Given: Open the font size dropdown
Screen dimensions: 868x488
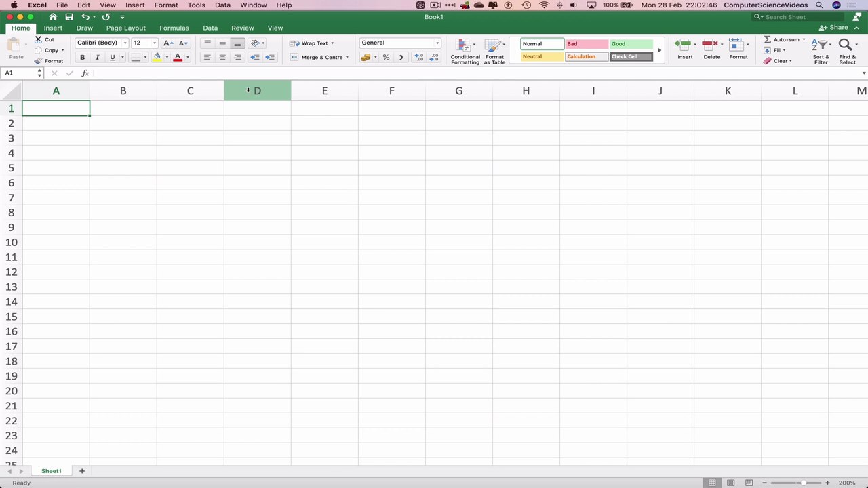Looking at the screenshot, I should [154, 43].
